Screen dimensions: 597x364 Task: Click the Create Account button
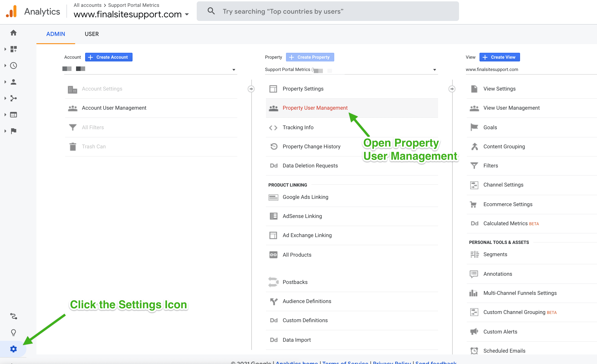[109, 57]
